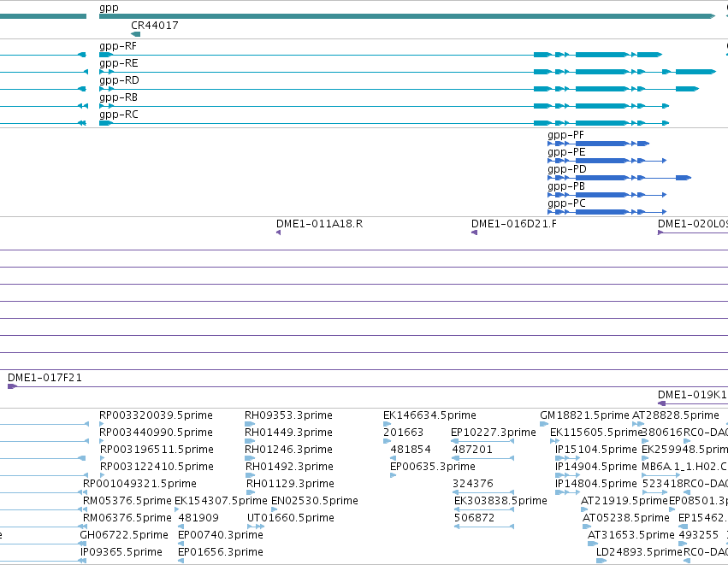Click the EK303838.5prime EST label
The image size is (728, 565).
(x=500, y=501)
